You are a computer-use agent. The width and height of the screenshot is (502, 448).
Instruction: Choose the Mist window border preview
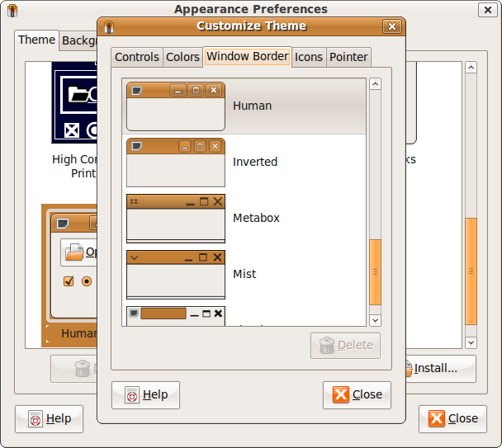click(176, 275)
